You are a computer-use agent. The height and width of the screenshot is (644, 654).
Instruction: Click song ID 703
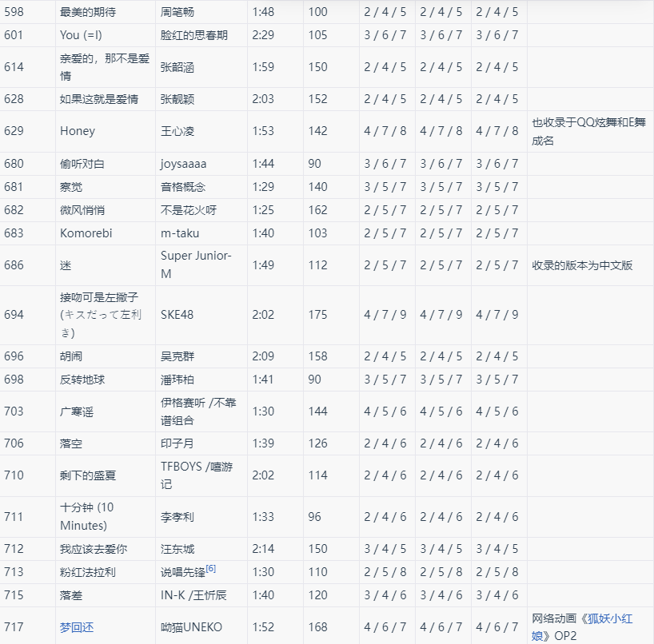coord(14,411)
